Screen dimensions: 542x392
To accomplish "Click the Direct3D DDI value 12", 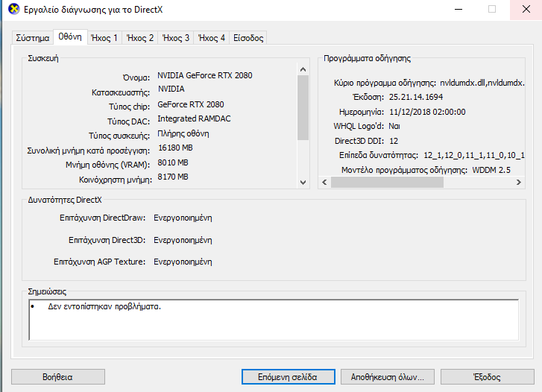I will coord(394,141).
